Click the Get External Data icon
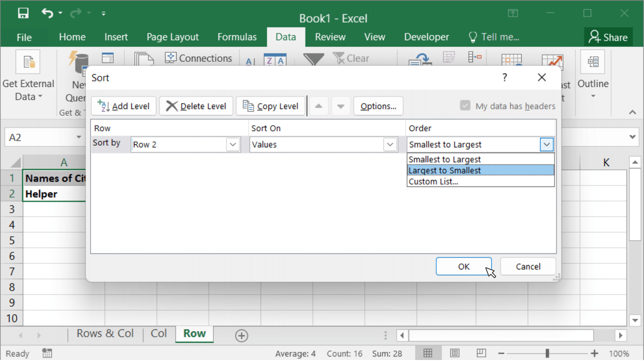Screen dimensions: 644x362 pyautogui.click(x=28, y=63)
